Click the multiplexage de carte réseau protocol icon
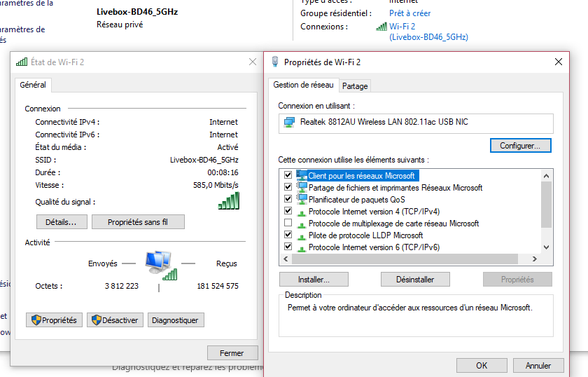The height and width of the screenshot is (377, 588). click(x=301, y=225)
